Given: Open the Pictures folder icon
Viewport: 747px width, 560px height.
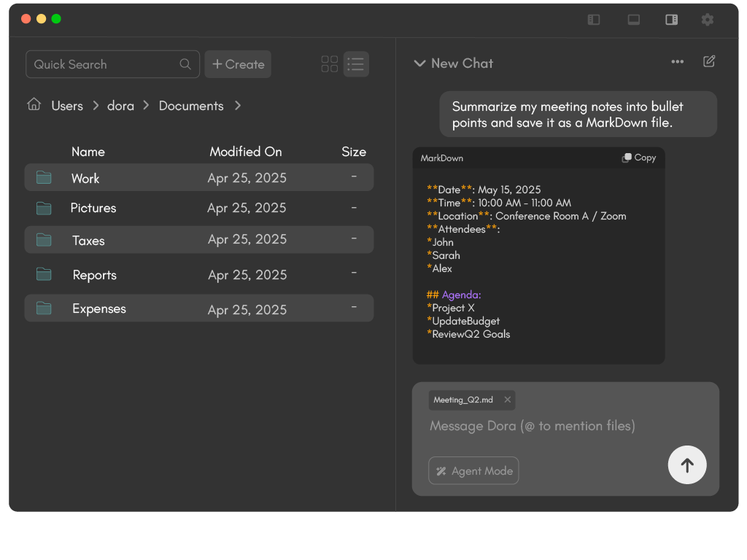Looking at the screenshot, I should point(44,208).
